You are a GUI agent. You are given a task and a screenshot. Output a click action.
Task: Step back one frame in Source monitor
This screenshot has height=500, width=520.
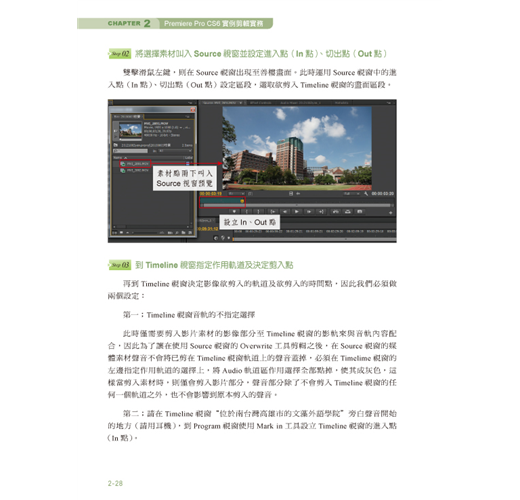(285, 211)
